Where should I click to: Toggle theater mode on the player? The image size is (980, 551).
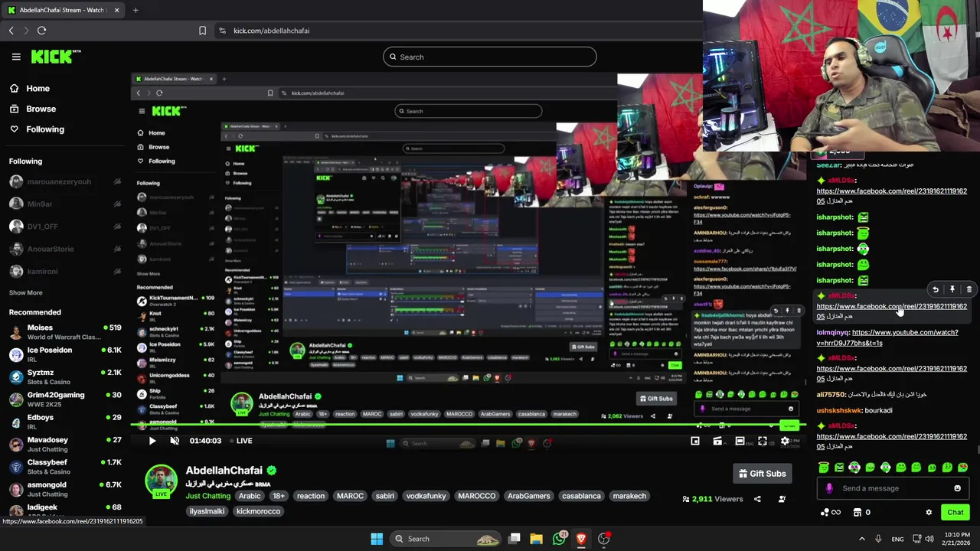click(740, 441)
